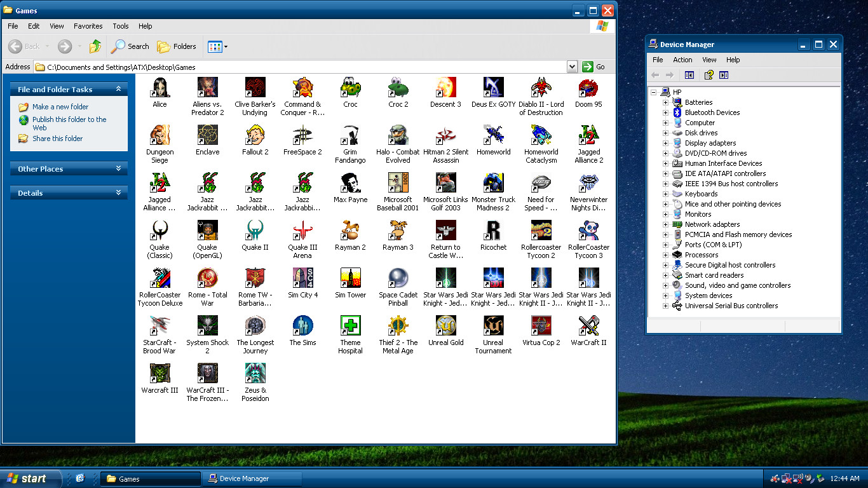Click the Descent 3 icon

pyautogui.click(x=445, y=88)
